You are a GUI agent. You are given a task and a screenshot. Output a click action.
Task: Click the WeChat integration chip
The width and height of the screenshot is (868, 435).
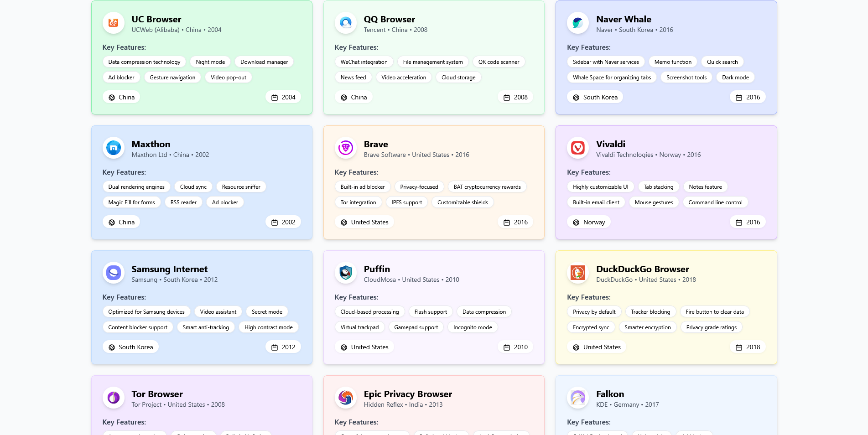tap(364, 62)
